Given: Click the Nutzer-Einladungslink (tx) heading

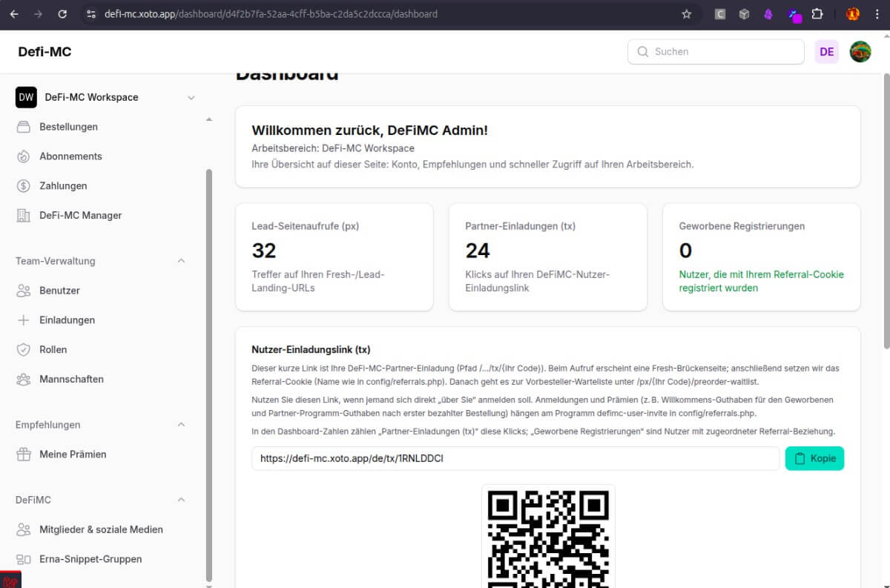Looking at the screenshot, I should [311, 349].
